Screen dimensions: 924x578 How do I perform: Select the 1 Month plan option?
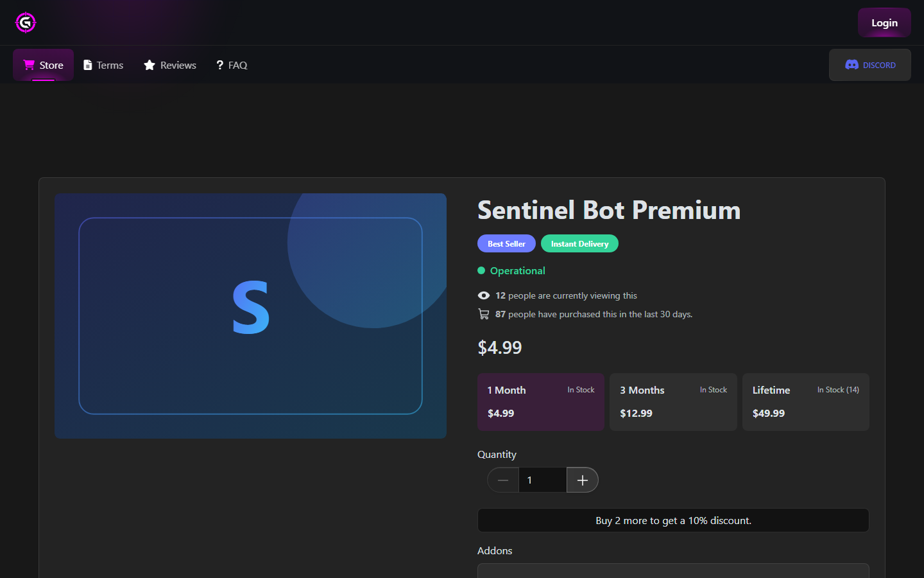point(541,402)
